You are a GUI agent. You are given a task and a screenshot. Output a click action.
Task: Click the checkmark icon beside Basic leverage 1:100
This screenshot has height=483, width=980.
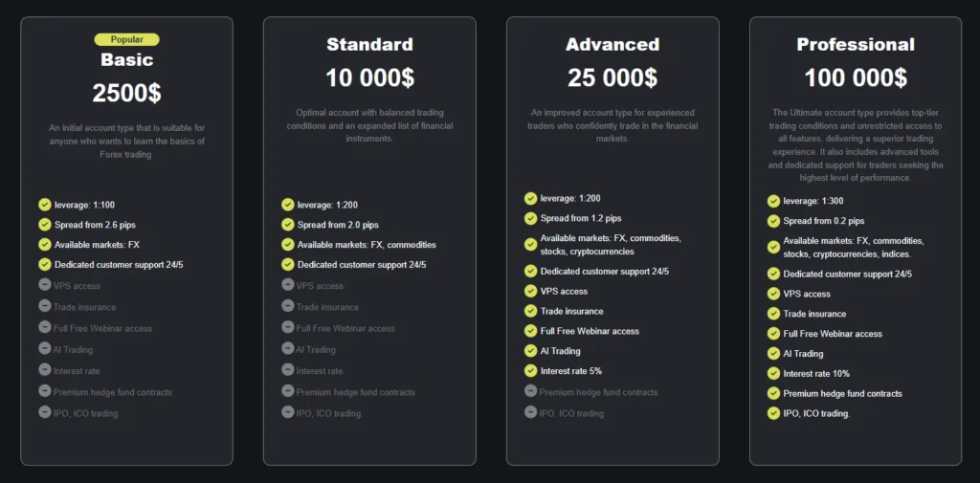45,204
